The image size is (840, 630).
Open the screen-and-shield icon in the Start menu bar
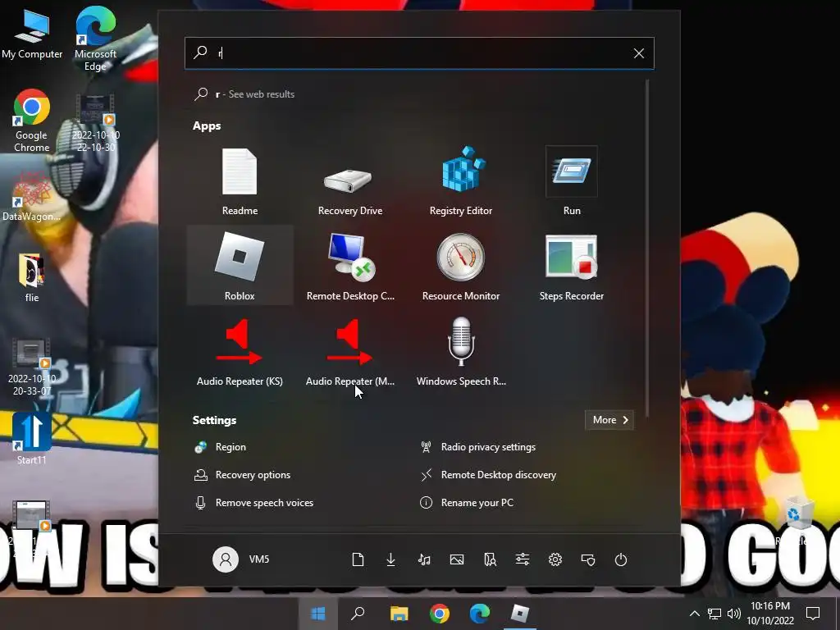tap(588, 559)
